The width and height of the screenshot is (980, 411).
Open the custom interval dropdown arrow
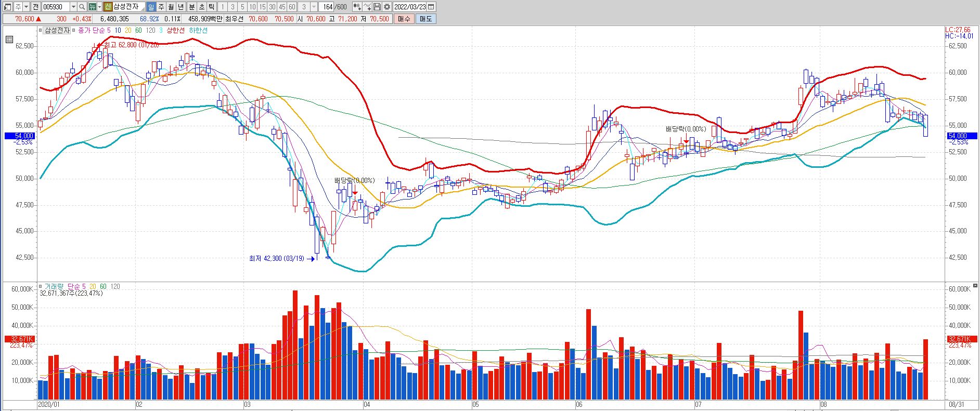pos(314,7)
